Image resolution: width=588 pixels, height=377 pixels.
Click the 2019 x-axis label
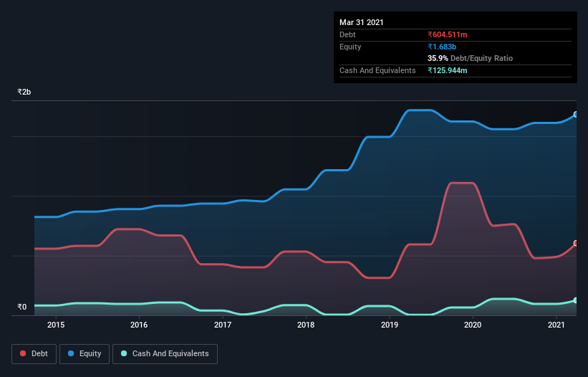389,325
